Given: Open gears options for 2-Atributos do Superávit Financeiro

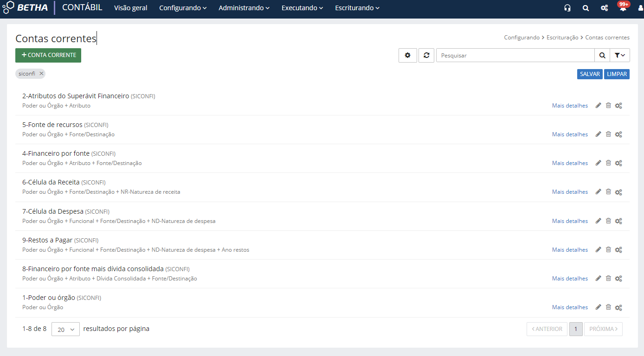Looking at the screenshot, I should click(x=618, y=106).
